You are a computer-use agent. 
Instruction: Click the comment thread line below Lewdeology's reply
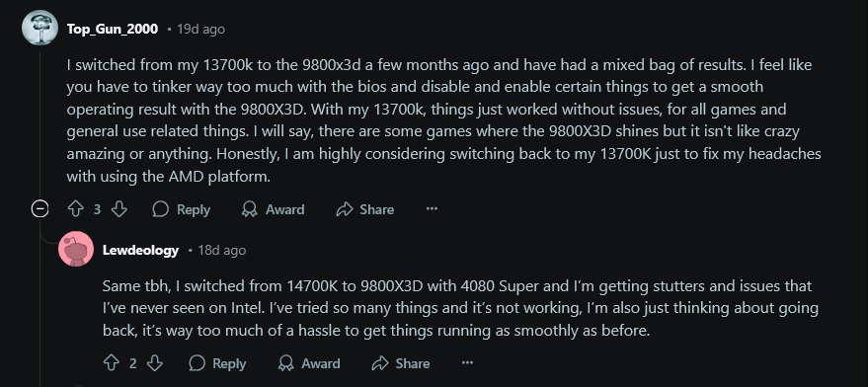click(39, 382)
